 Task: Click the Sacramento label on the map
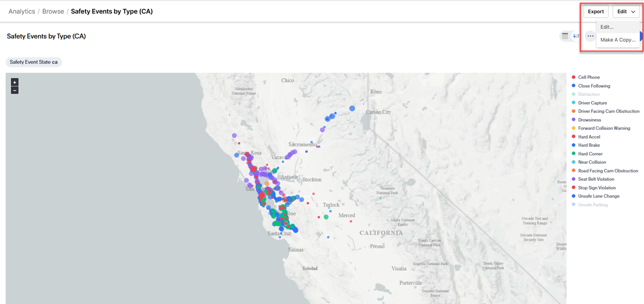click(302, 144)
